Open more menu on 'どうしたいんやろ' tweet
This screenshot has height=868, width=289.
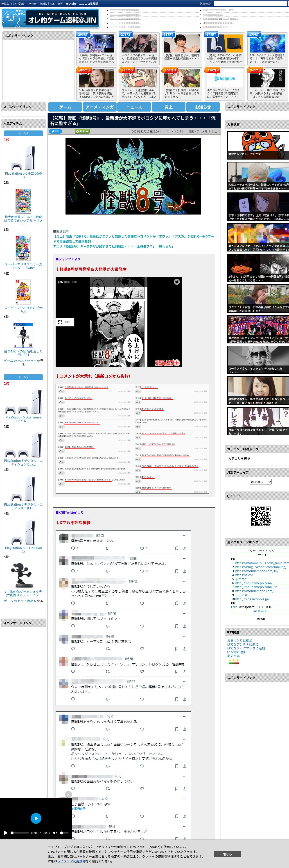[x=184, y=581]
